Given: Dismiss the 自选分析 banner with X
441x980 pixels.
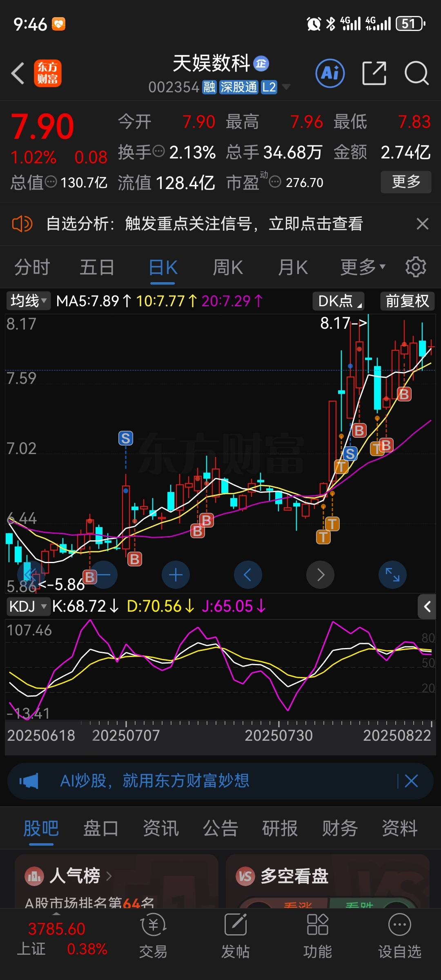Looking at the screenshot, I should (x=423, y=224).
